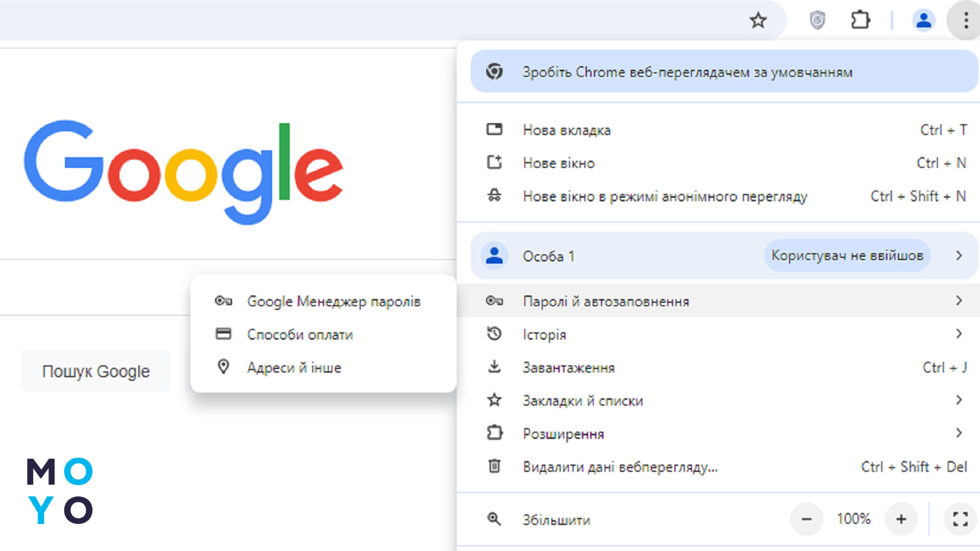The height and width of the screenshot is (551, 980).
Task: Click Пошук Google button
Action: (x=96, y=371)
